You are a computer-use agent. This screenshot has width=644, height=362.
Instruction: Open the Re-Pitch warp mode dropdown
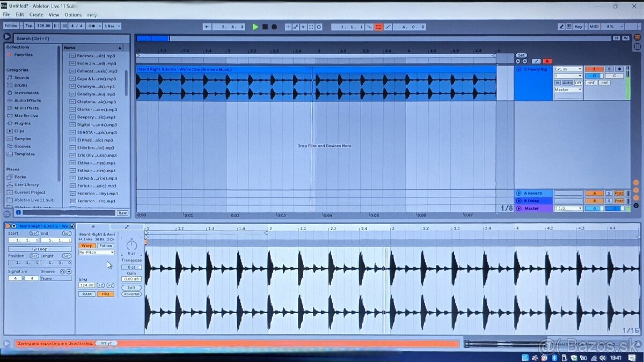[x=97, y=252]
